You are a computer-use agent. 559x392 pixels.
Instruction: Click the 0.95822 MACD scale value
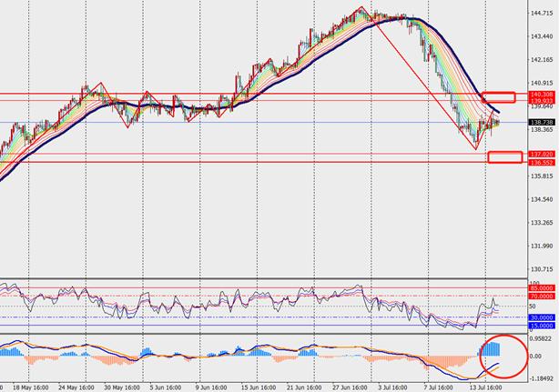(x=542, y=338)
